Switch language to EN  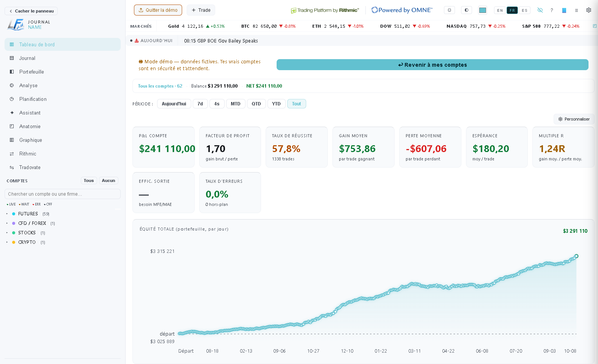[500, 10]
